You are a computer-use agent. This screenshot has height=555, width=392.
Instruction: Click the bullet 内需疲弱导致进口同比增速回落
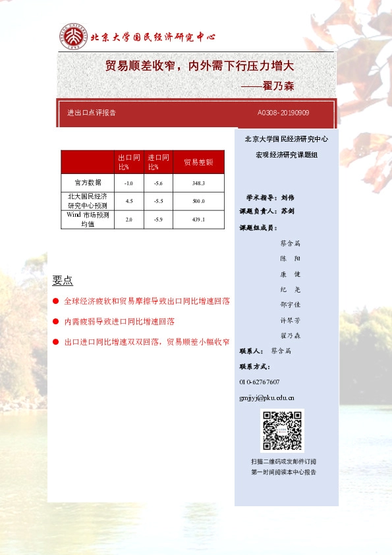click(119, 322)
